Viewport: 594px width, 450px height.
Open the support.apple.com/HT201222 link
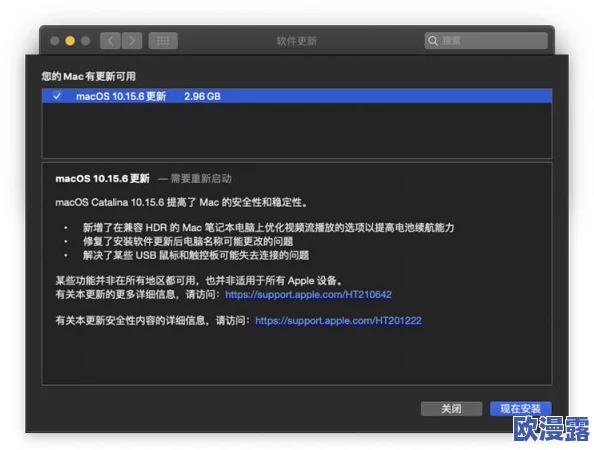[x=338, y=320]
